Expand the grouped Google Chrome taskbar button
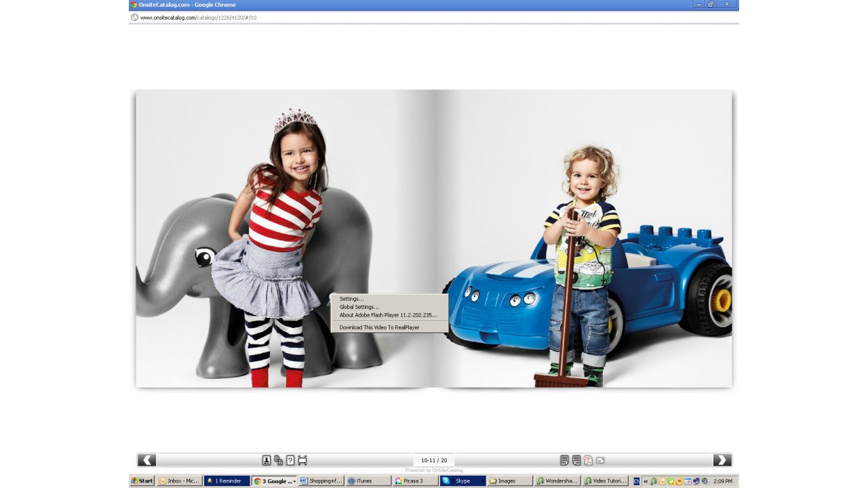This screenshot has width=868, height=488. 275,481
